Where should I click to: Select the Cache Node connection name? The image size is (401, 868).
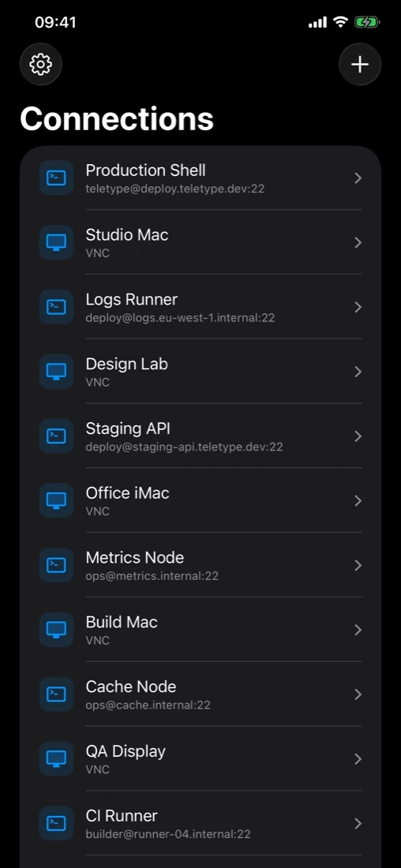[131, 687]
